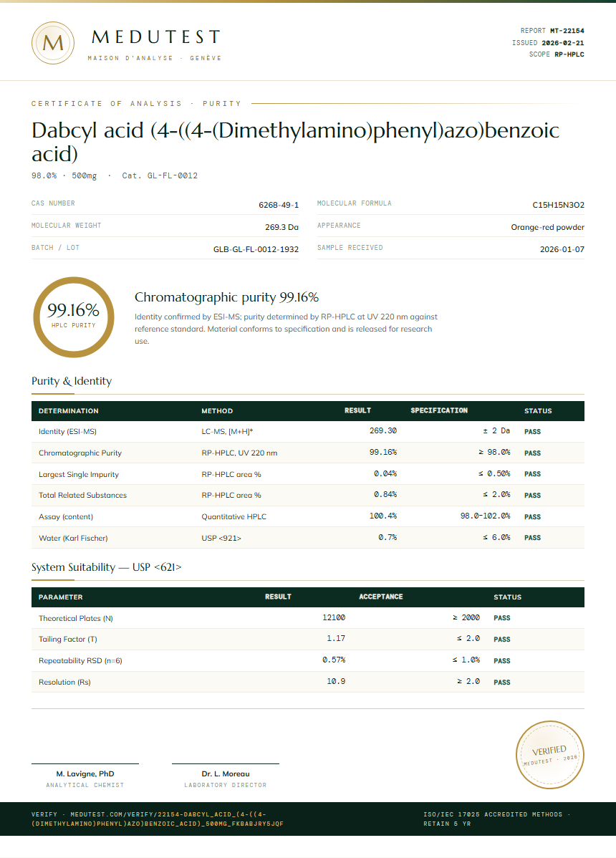Click the DETERMINATION column header
This screenshot has height=858, width=616.
tap(68, 411)
